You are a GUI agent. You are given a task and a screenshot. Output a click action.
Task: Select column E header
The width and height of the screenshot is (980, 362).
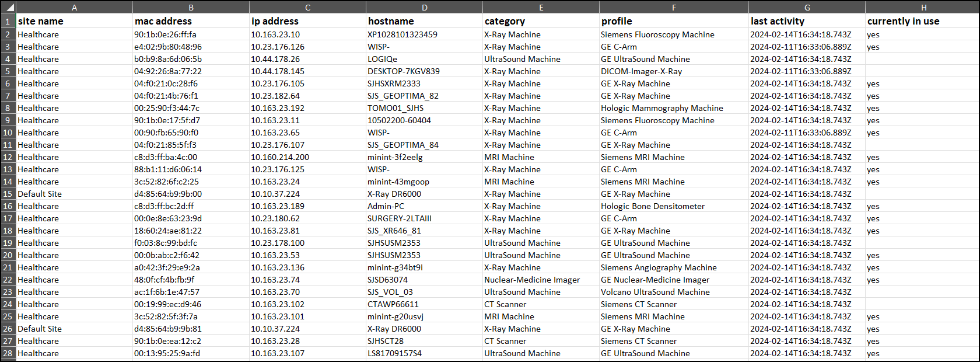click(541, 8)
